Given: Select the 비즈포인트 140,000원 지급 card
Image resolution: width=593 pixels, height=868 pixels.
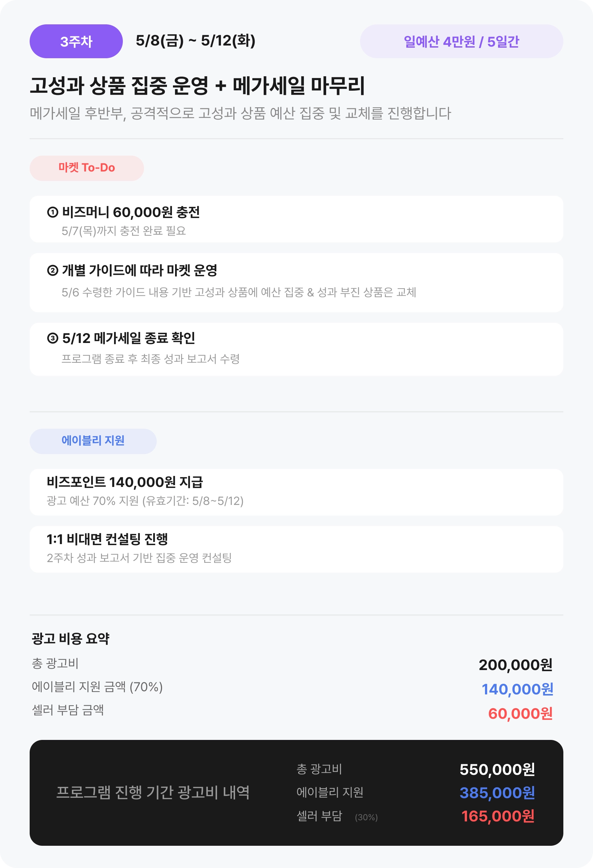Looking at the screenshot, I should coord(296,492).
